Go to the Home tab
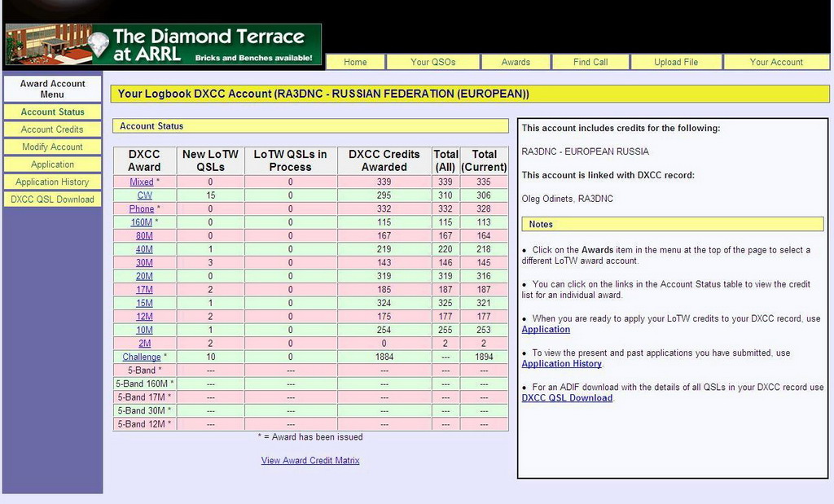The height and width of the screenshot is (504, 834). (355, 62)
